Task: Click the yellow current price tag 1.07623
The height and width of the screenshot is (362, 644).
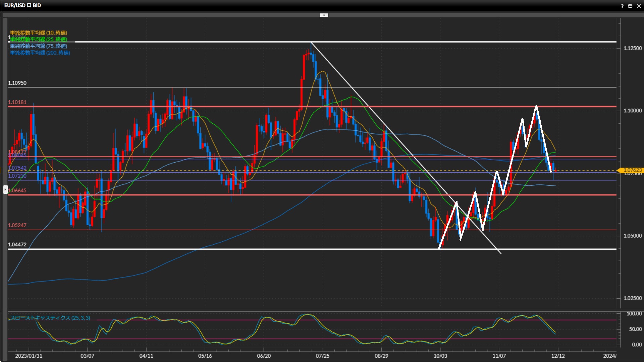Action: click(632, 170)
